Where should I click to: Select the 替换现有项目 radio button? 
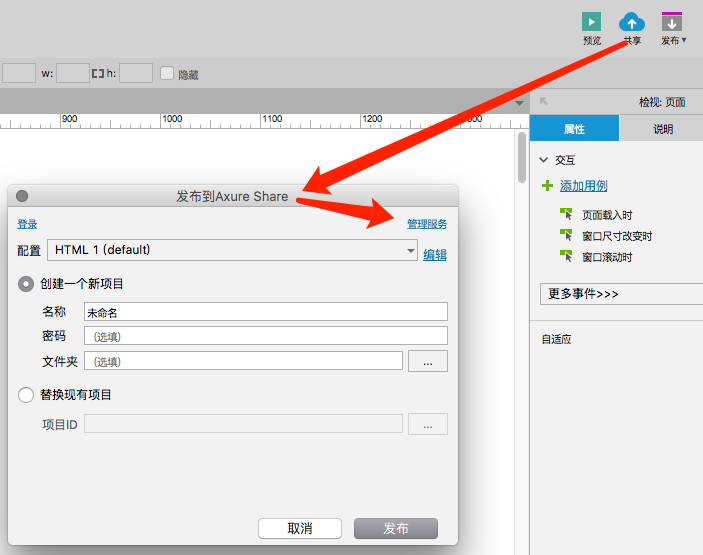[x=26, y=395]
